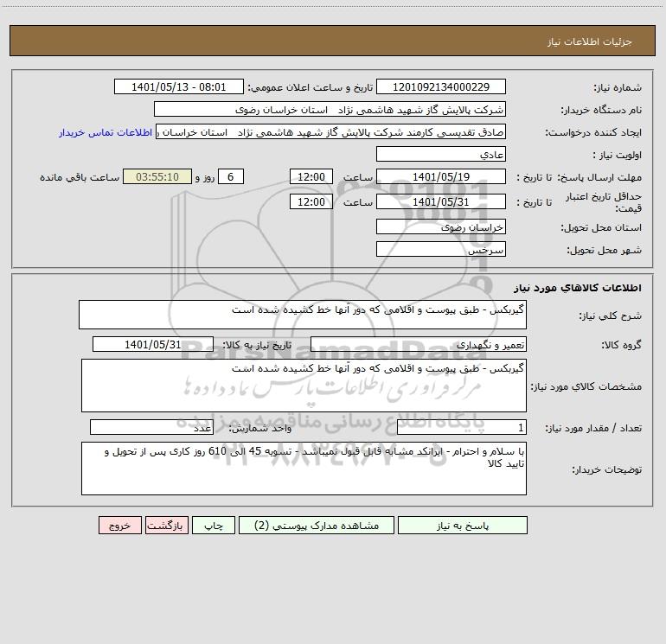Click the پاسخ به نیاز button

tap(462, 525)
